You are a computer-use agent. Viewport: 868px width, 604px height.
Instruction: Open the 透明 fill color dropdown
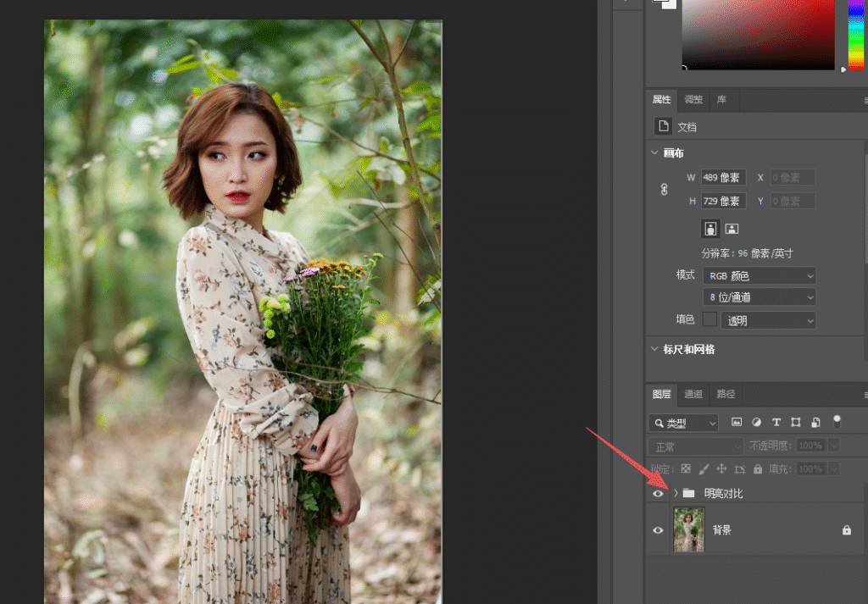768,320
